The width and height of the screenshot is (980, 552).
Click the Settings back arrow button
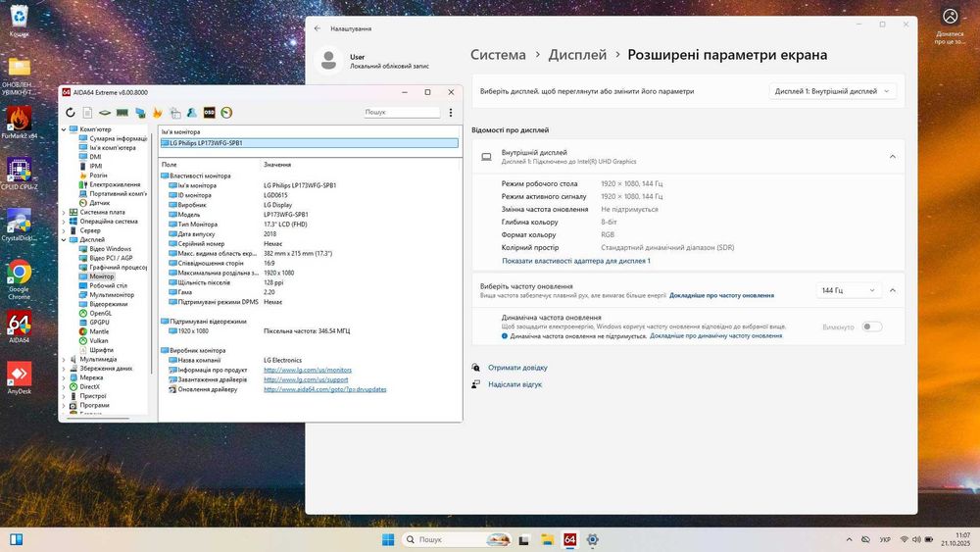[318, 28]
